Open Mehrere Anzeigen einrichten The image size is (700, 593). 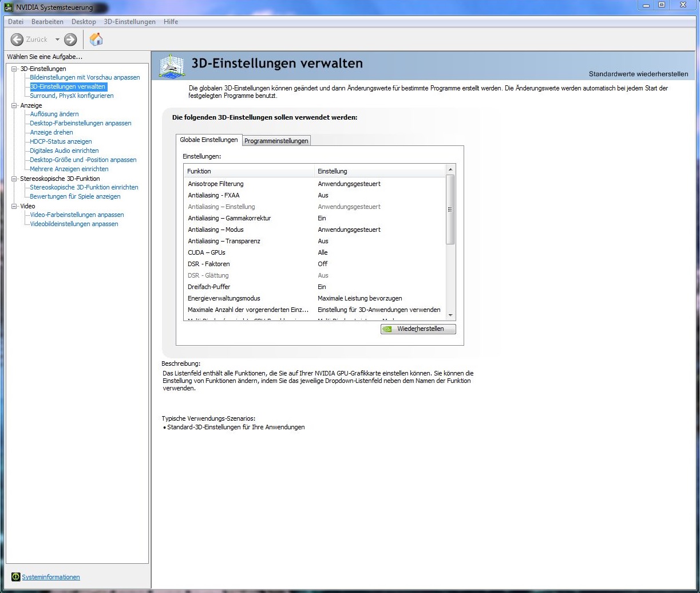[69, 169]
